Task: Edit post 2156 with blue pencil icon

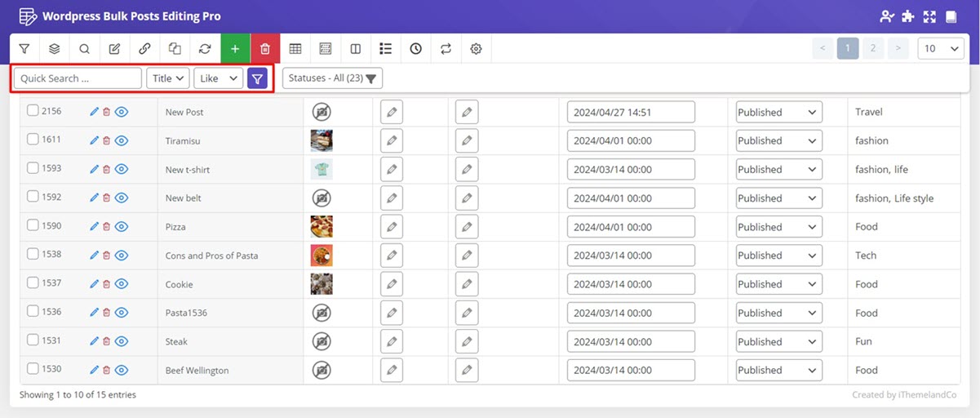Action: click(x=94, y=112)
